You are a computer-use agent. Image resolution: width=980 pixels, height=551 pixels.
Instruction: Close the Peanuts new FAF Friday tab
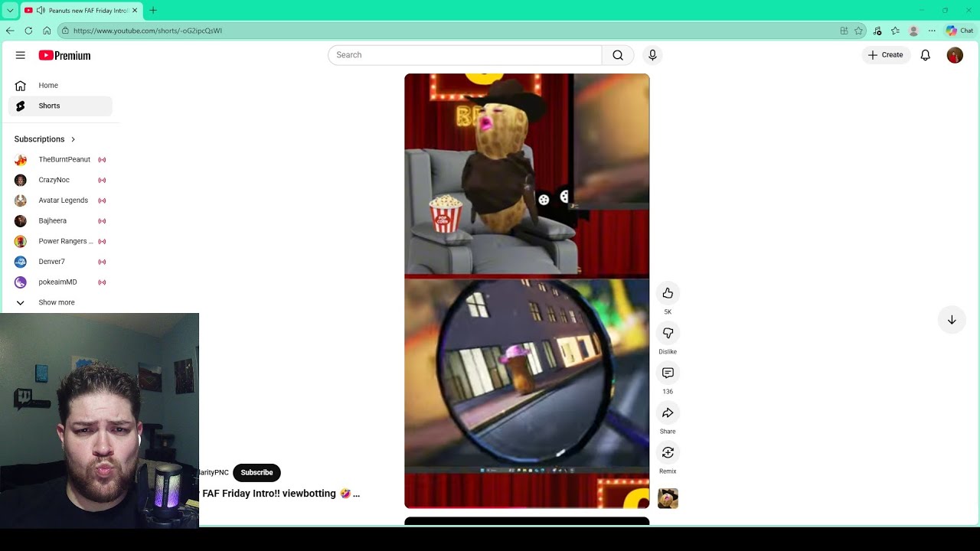(135, 10)
